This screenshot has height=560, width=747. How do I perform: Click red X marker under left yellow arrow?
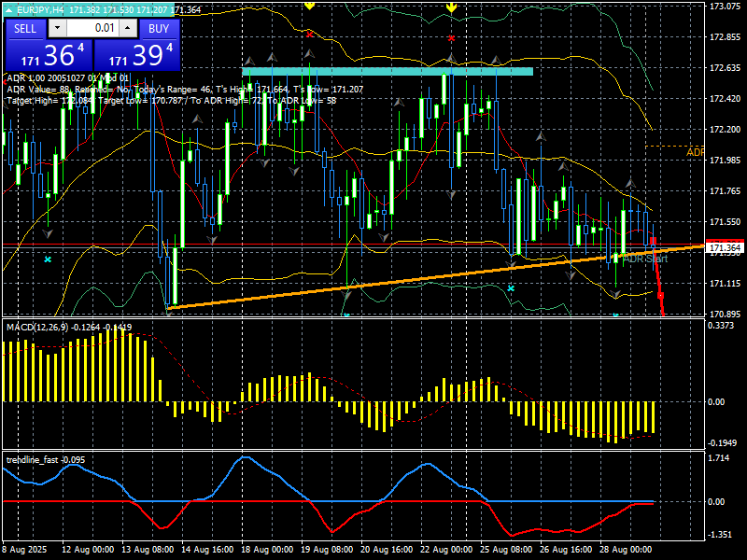click(310, 35)
